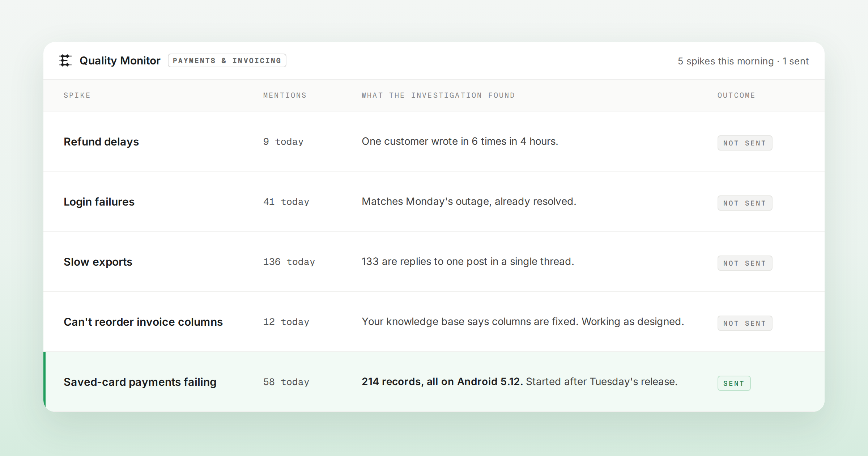Open the Can't reorder invoice columns spike
868x456 pixels.
click(x=143, y=322)
